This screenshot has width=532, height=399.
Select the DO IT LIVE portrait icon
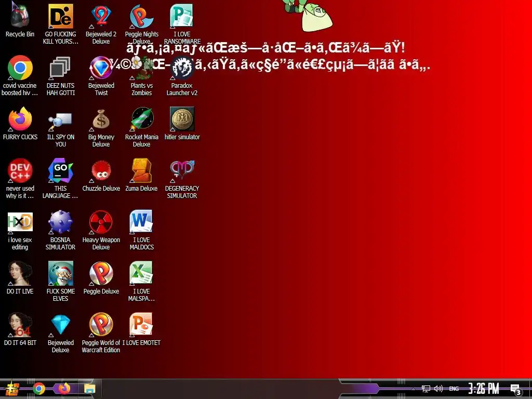pyautogui.click(x=20, y=273)
